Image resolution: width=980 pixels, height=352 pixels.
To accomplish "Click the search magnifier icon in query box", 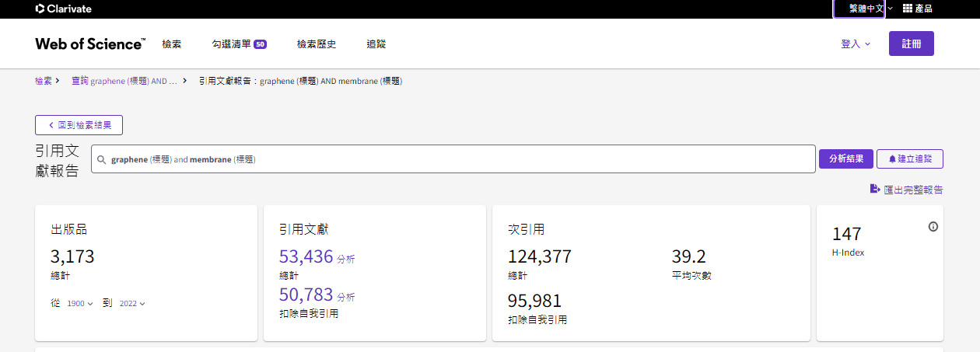I will click(x=102, y=159).
